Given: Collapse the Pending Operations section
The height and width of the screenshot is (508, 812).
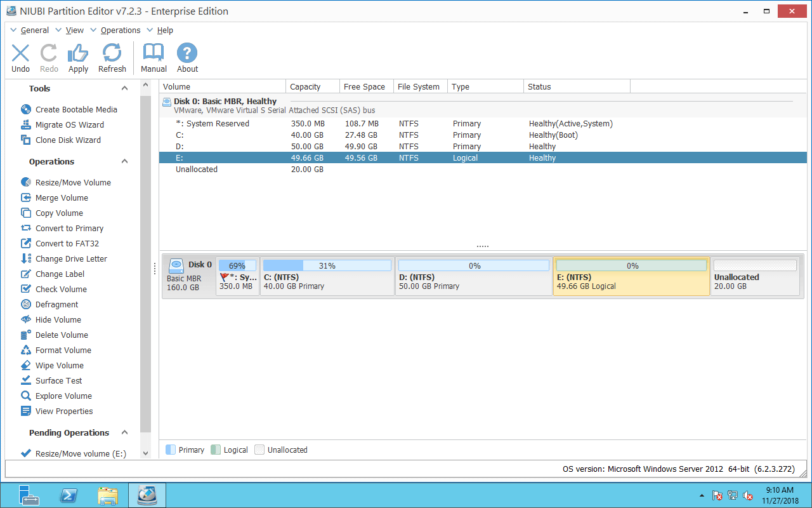Looking at the screenshot, I should [x=125, y=433].
